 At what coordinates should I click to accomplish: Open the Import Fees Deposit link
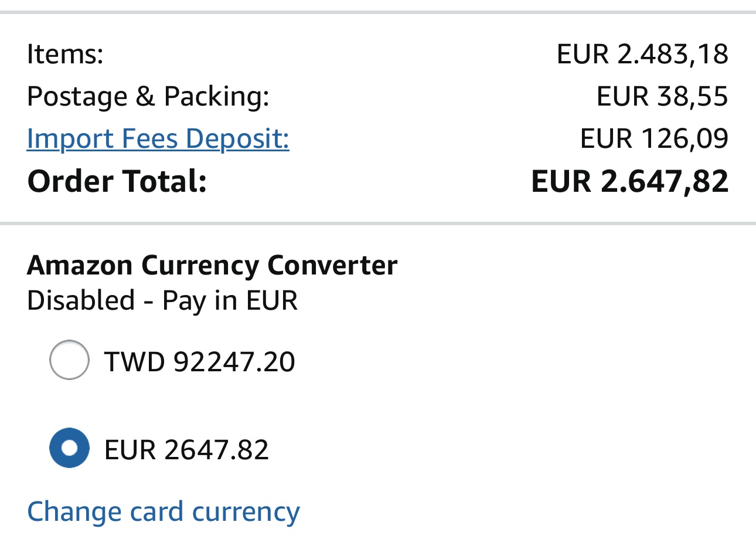(158, 139)
